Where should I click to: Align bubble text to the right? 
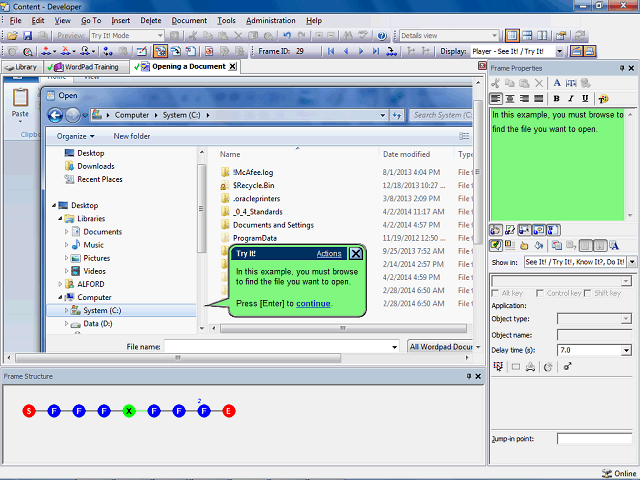[524, 99]
